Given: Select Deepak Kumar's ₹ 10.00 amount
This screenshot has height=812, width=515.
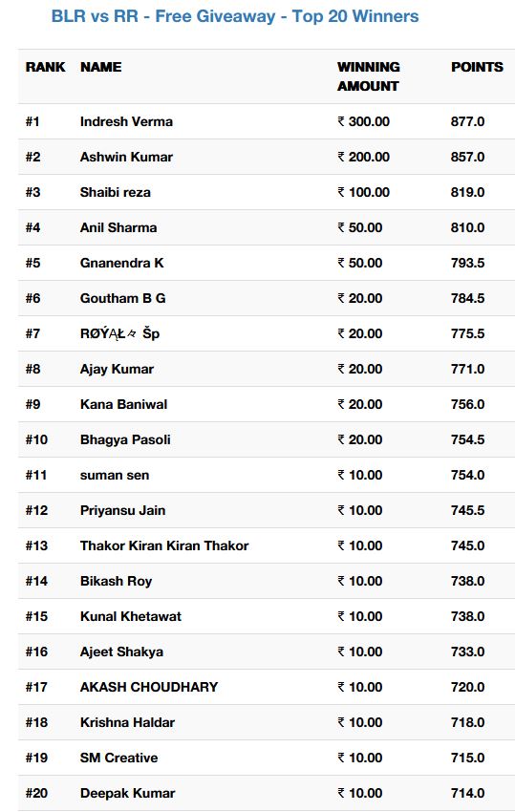Looking at the screenshot, I should point(360,793).
